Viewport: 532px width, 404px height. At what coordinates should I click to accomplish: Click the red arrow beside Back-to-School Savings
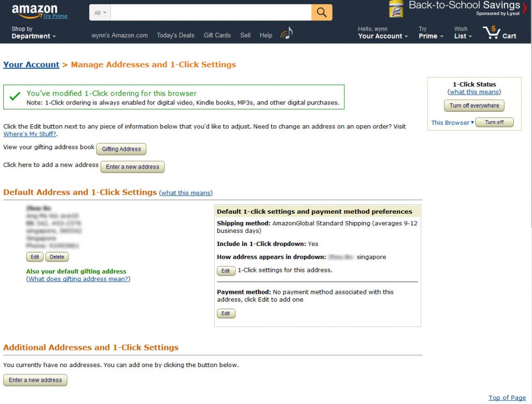(525, 7)
